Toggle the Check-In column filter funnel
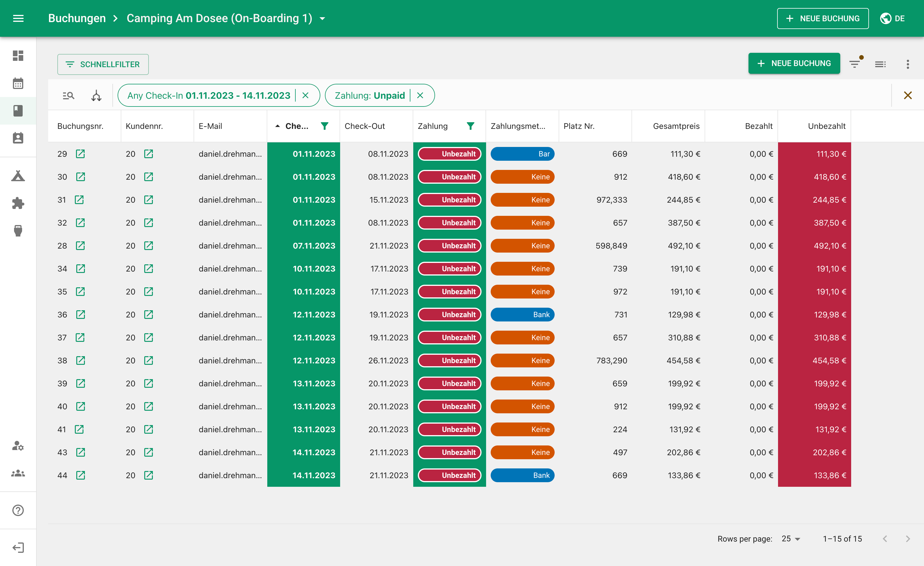Image resolution: width=924 pixels, height=566 pixels. pos(324,126)
